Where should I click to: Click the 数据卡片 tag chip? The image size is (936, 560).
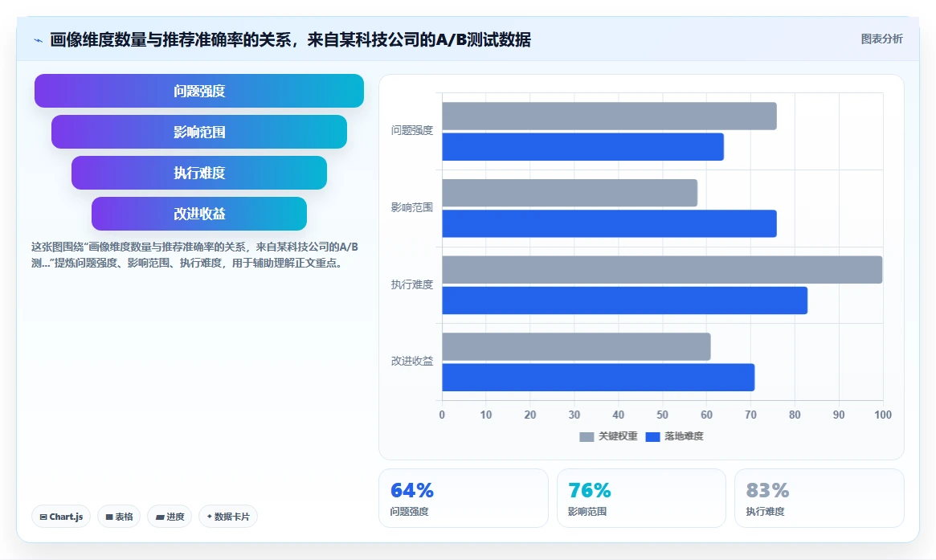pos(228,517)
